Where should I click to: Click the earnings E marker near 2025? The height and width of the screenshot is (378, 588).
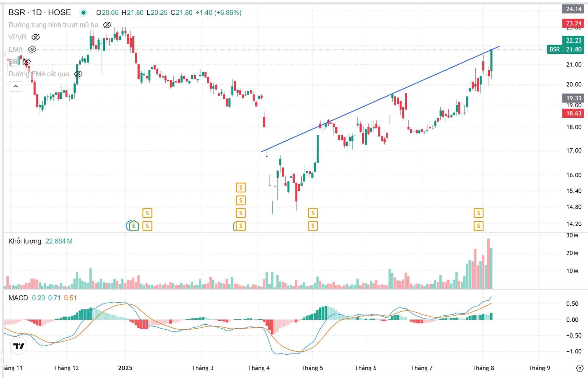[133, 226]
